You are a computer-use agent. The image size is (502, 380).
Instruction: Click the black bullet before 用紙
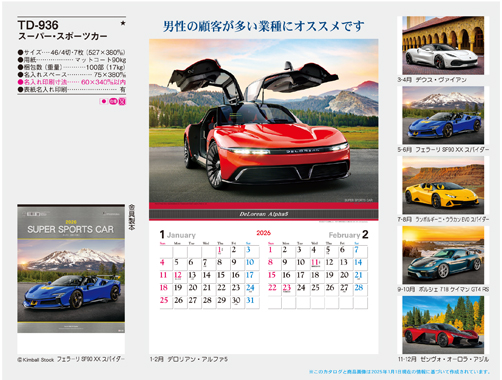(x=20, y=60)
